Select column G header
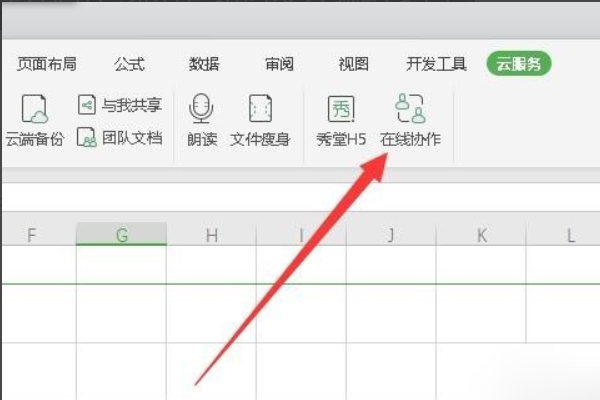The height and width of the screenshot is (400, 600). pyautogui.click(x=121, y=234)
